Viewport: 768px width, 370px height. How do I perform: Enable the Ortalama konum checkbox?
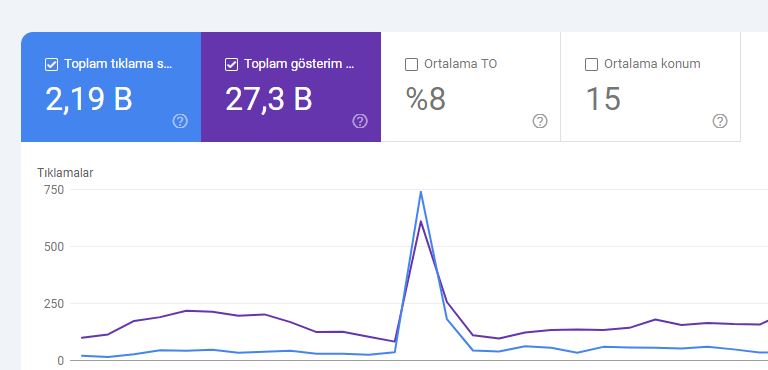tap(591, 64)
